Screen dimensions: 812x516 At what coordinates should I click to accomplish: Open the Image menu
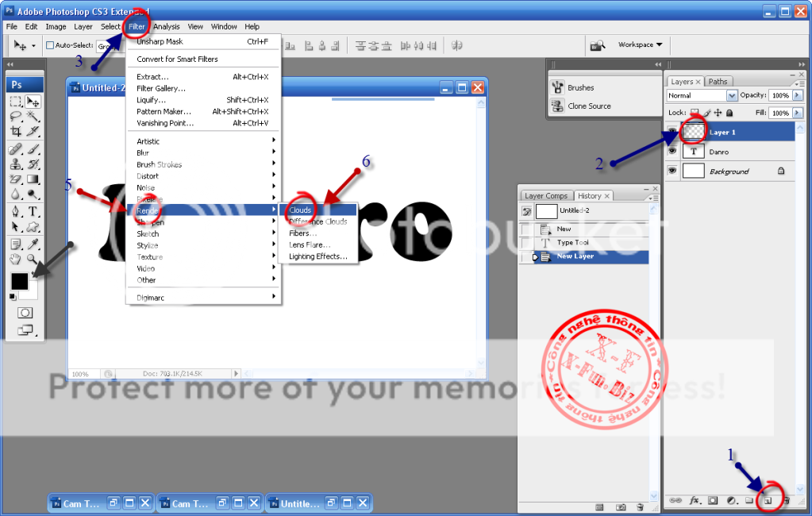[x=56, y=26]
